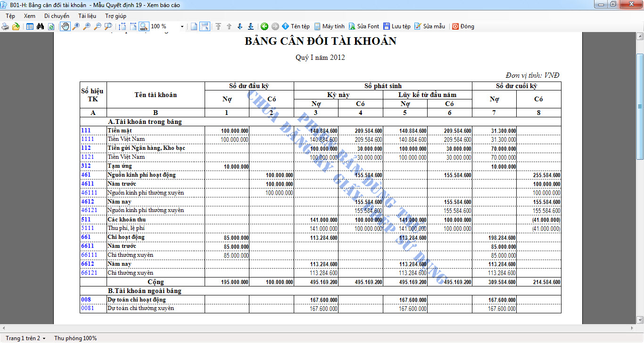Click the printer icon to print the report
Viewport: 644px width, 343px height.
click(5, 26)
